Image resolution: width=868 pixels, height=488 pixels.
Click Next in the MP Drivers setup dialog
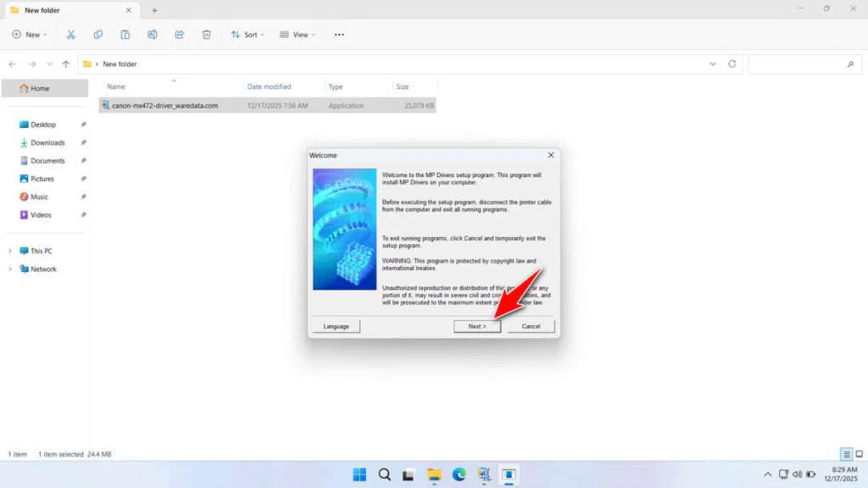(x=476, y=326)
